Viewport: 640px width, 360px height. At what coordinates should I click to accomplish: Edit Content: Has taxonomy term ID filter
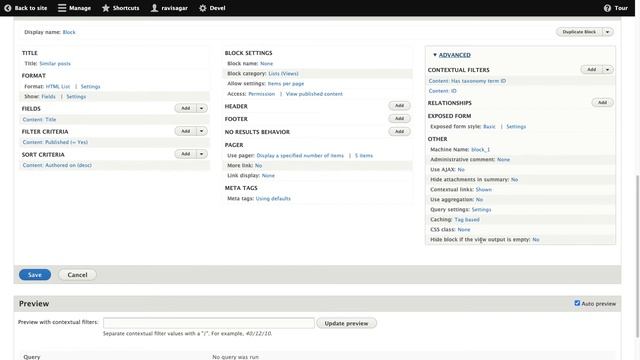[x=467, y=81]
